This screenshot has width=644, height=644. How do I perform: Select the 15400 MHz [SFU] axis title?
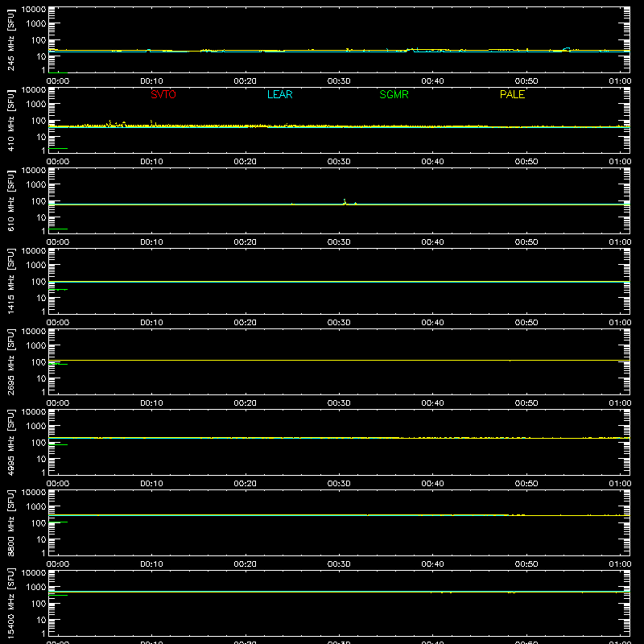click(x=10, y=603)
